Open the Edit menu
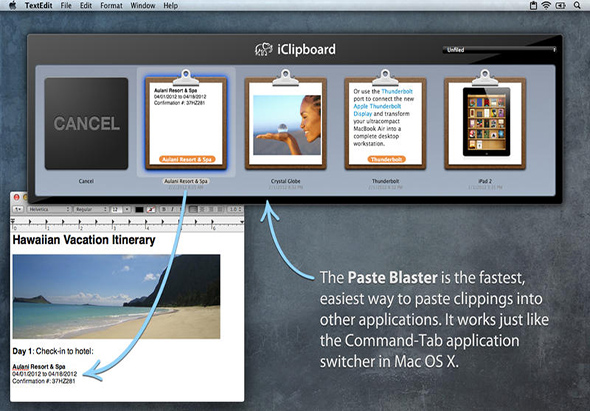Screen dimensions: 590x411 point(86,6)
